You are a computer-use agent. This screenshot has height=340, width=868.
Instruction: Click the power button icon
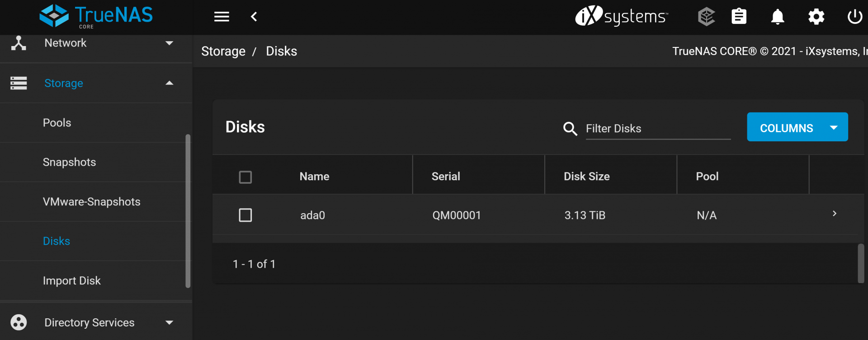tap(854, 17)
